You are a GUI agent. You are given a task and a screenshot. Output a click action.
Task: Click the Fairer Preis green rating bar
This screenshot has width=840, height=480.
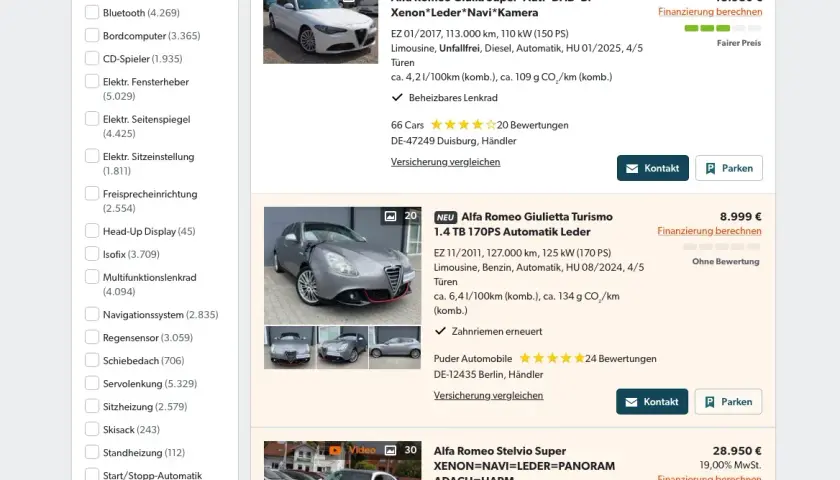click(723, 28)
